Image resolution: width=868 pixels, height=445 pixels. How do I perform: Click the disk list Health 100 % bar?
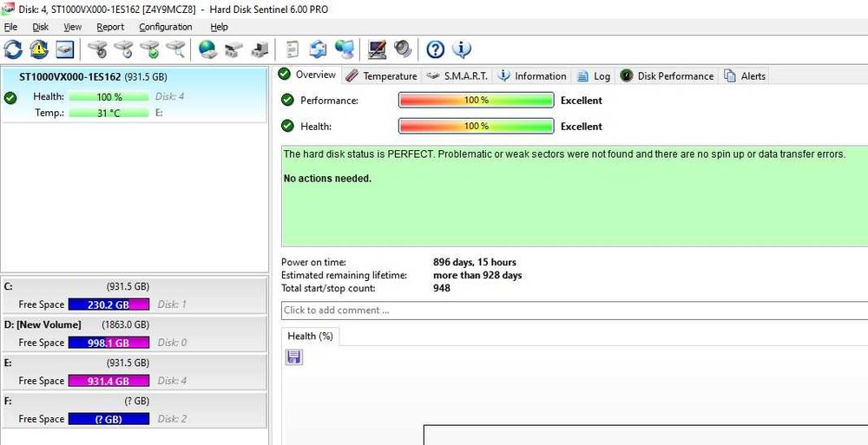coord(109,96)
